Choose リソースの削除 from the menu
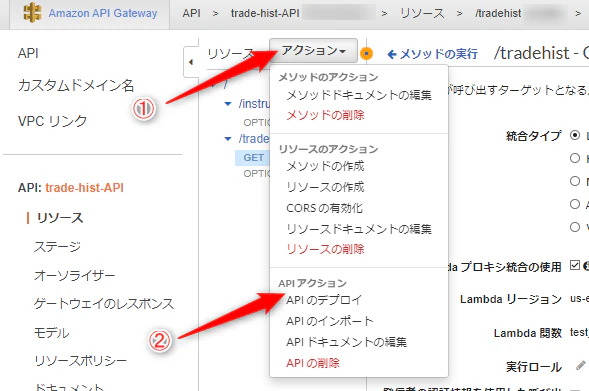This screenshot has height=391, width=589. (325, 249)
